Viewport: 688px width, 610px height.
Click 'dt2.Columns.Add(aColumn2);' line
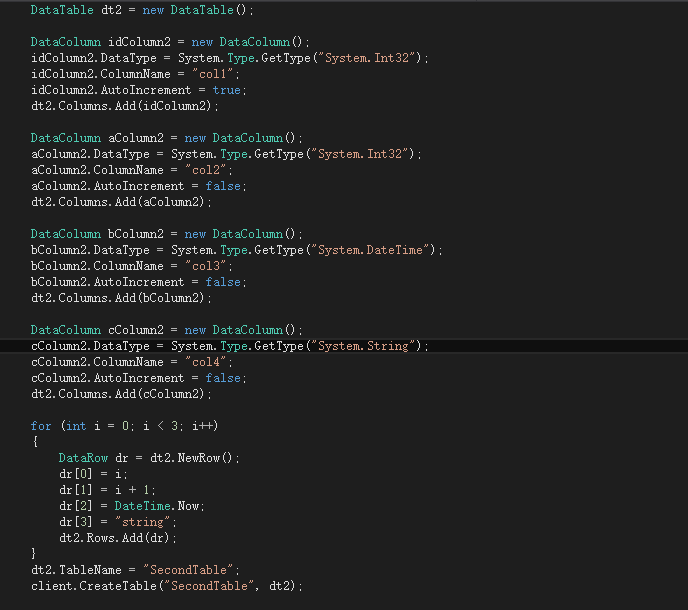click(x=121, y=202)
